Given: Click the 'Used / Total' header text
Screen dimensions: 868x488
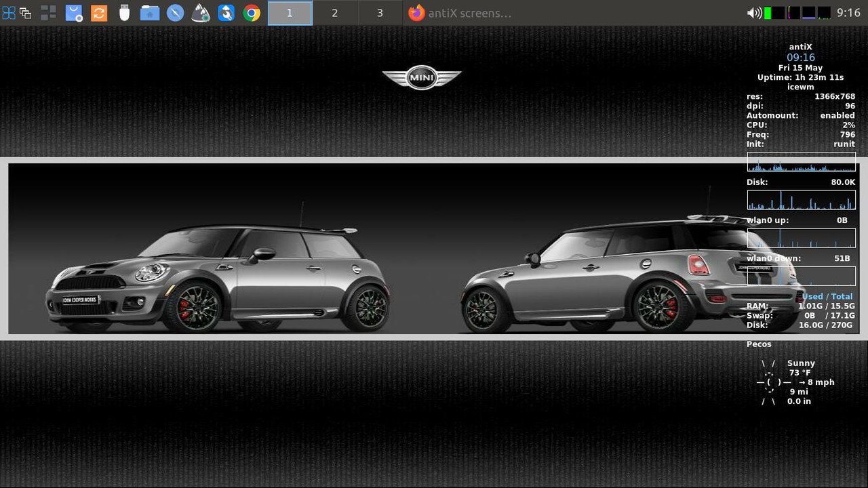Looking at the screenshot, I should point(827,297).
